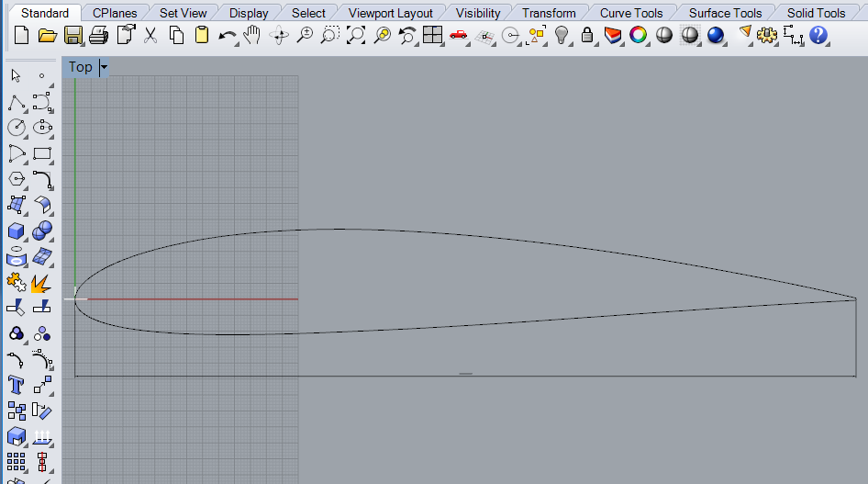The image size is (868, 484).
Task: Switch to the Curve Tools tab
Action: (631, 13)
